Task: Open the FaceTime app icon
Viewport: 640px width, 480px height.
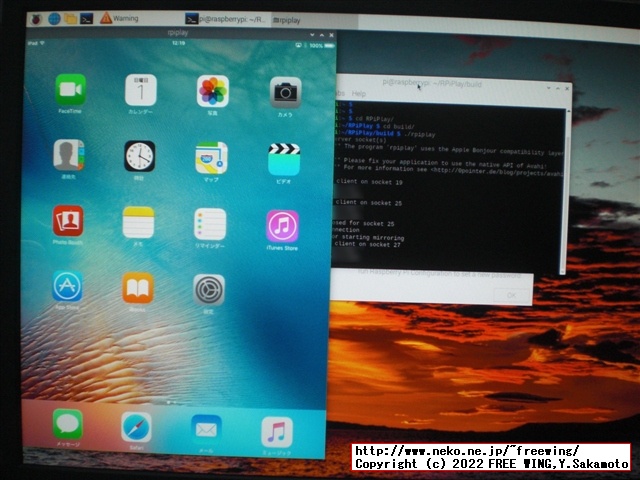Action: (70, 89)
